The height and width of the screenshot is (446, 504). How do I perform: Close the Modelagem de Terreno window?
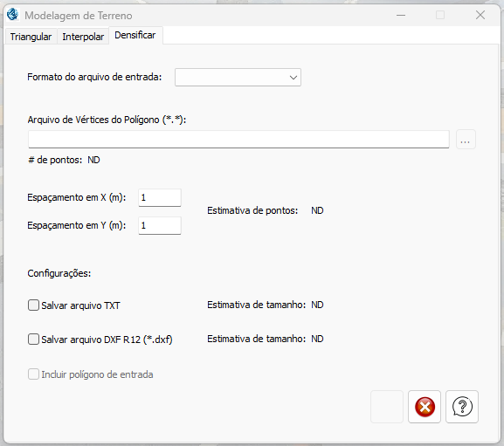tap(480, 15)
